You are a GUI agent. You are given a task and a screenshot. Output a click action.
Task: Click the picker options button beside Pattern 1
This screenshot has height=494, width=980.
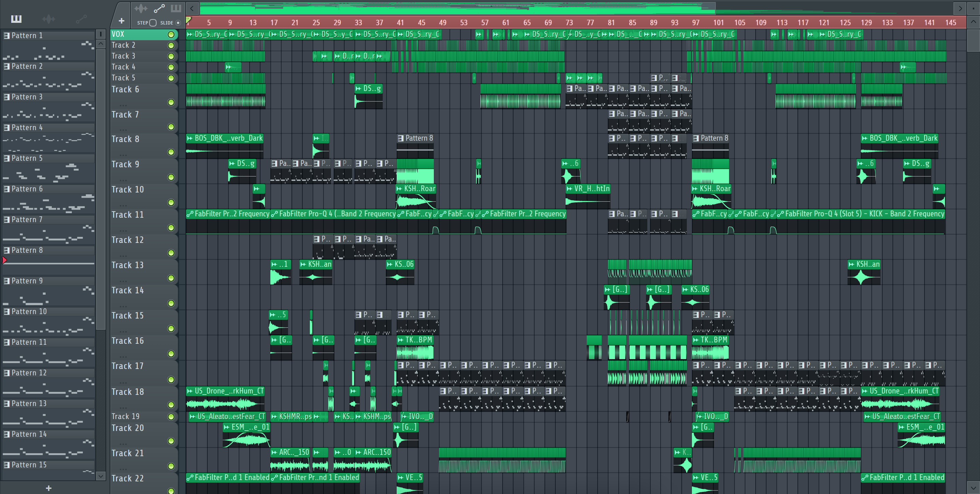pos(100,34)
